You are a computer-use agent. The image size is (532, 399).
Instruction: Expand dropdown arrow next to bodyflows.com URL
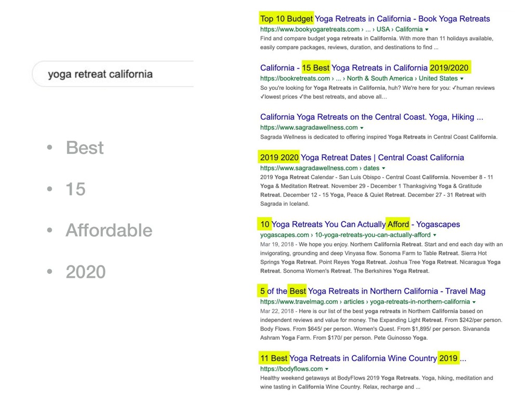click(327, 369)
